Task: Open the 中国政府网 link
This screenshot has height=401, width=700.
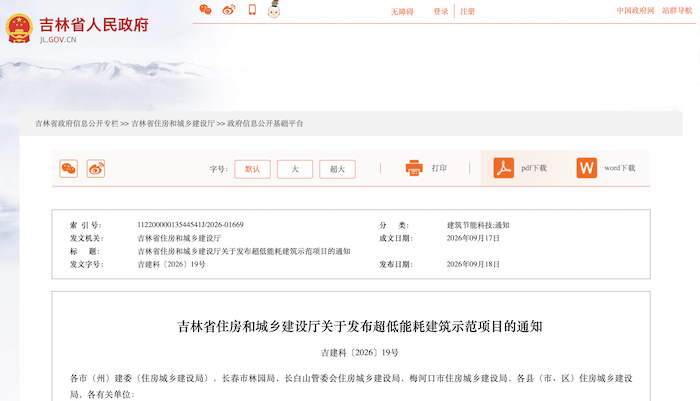Action: (x=635, y=10)
